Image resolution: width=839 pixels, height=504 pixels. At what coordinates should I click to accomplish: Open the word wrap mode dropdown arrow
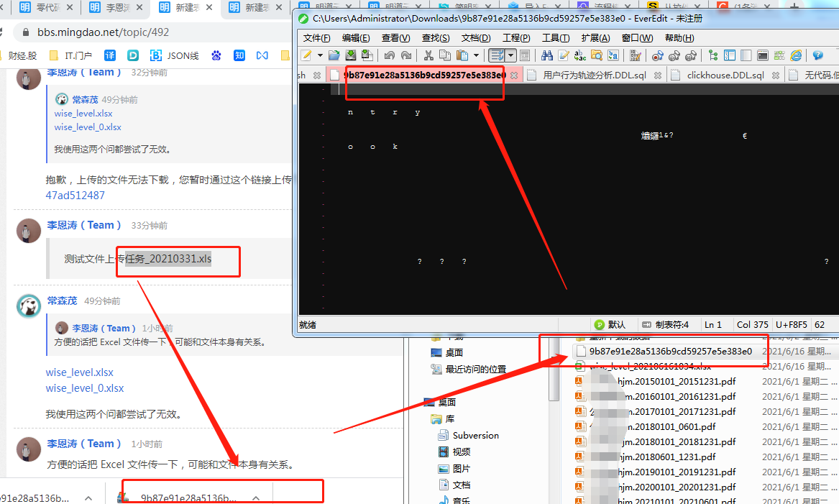pyautogui.click(x=510, y=55)
